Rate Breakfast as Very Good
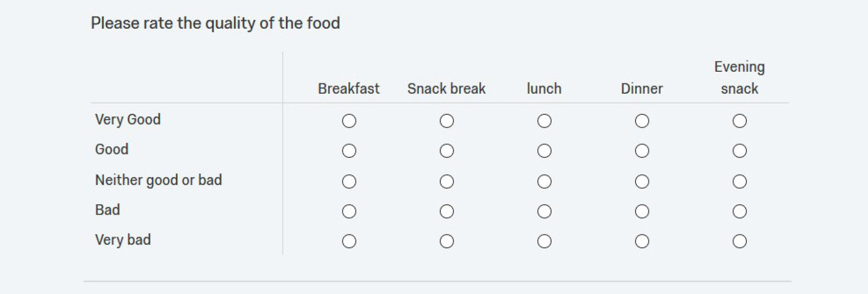This screenshot has height=294, width=868. [x=349, y=121]
